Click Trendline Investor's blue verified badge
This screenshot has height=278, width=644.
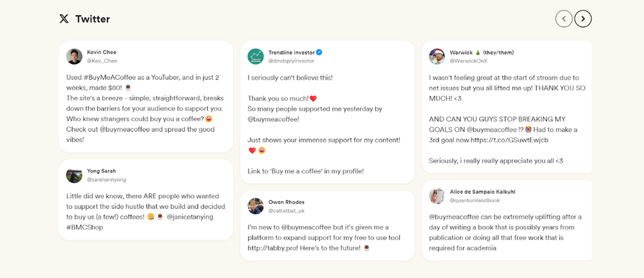[x=319, y=52]
